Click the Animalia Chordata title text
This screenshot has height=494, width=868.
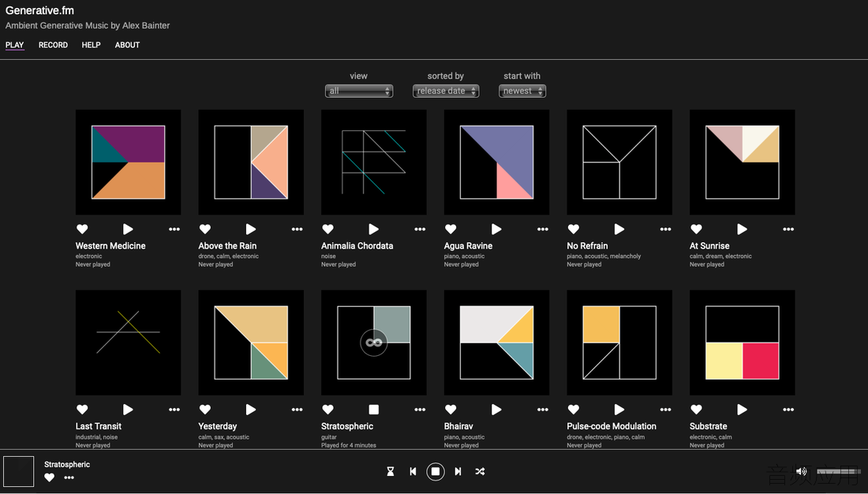coord(357,246)
